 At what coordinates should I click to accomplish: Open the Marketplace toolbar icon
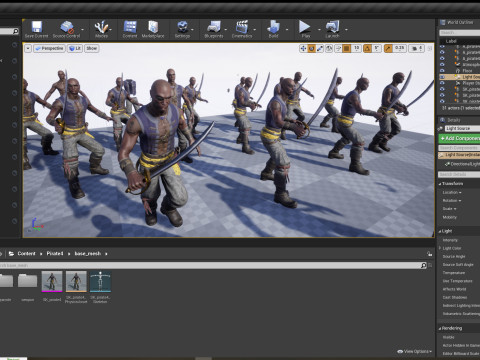tap(153, 27)
